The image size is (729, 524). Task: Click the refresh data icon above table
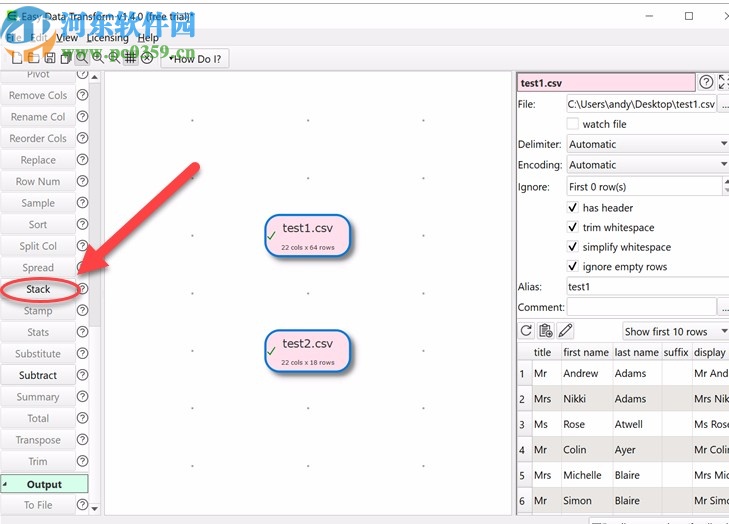[526, 331]
